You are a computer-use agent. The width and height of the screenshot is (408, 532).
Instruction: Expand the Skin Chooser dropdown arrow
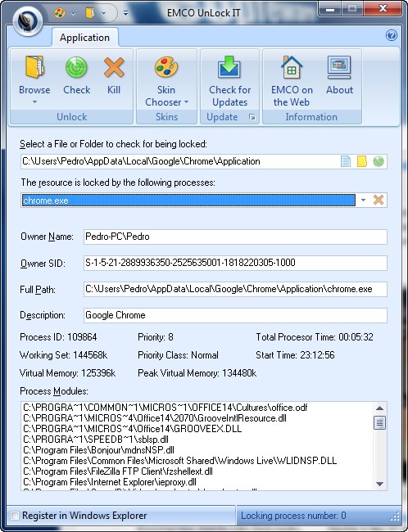186,102
